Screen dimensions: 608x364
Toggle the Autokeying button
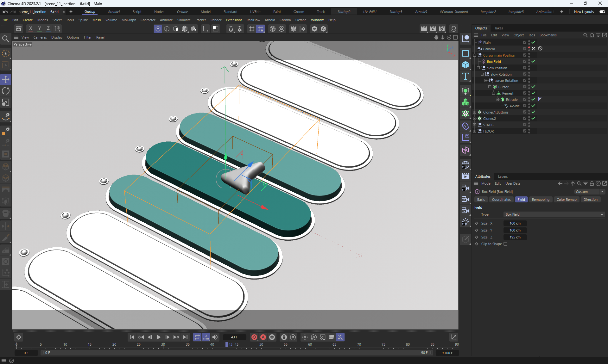coord(263,337)
